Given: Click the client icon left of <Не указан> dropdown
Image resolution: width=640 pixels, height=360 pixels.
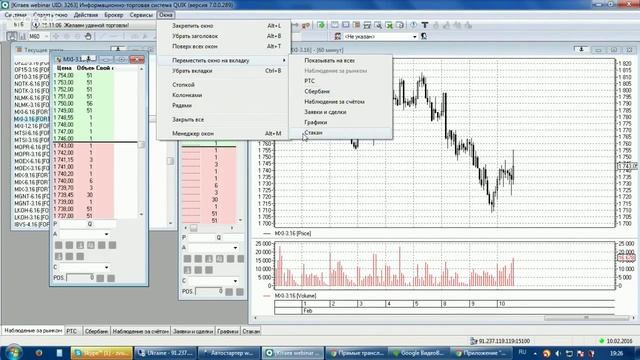Looking at the screenshot, I should pos(338,36).
